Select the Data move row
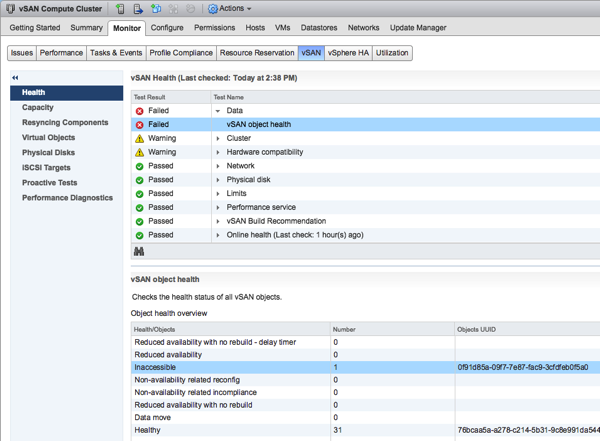This screenshot has width=600, height=441. click(x=365, y=417)
